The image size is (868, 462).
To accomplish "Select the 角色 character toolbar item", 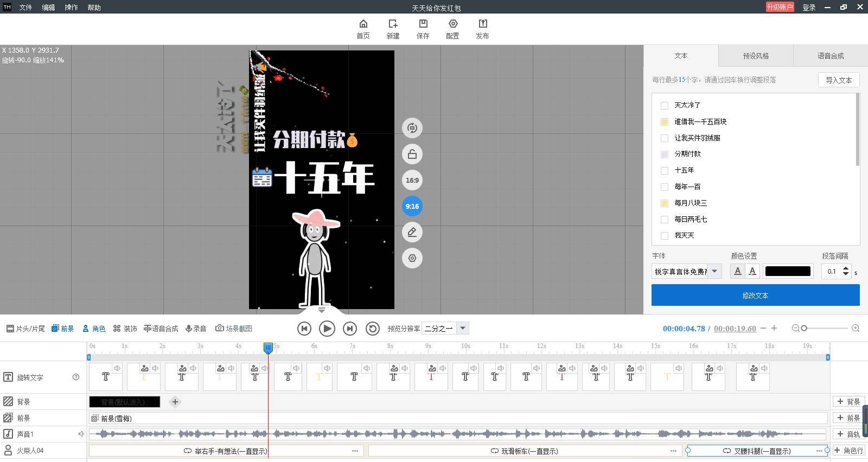I will pyautogui.click(x=94, y=329).
